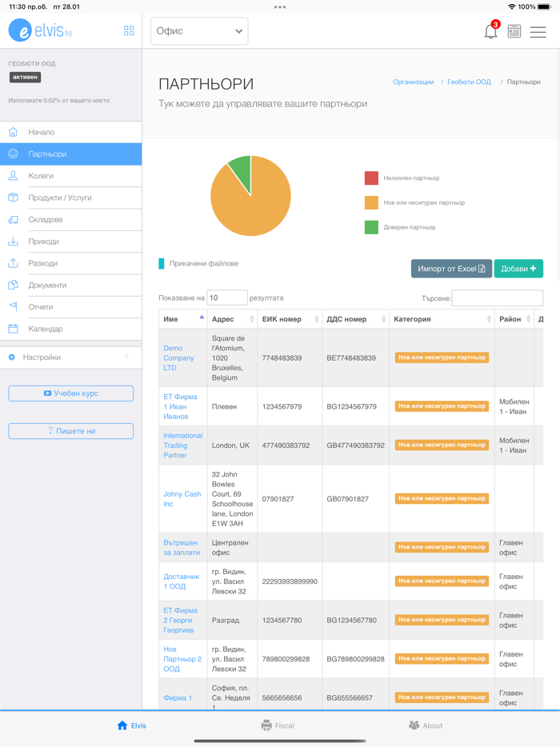Sort table by Име column
Screen dimensions: 560x747
182,319
